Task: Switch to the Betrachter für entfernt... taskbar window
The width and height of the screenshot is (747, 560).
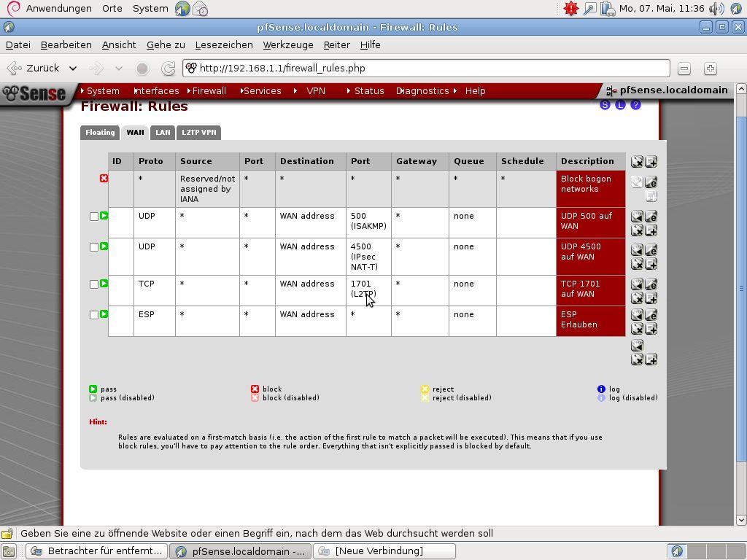Action: 97,551
